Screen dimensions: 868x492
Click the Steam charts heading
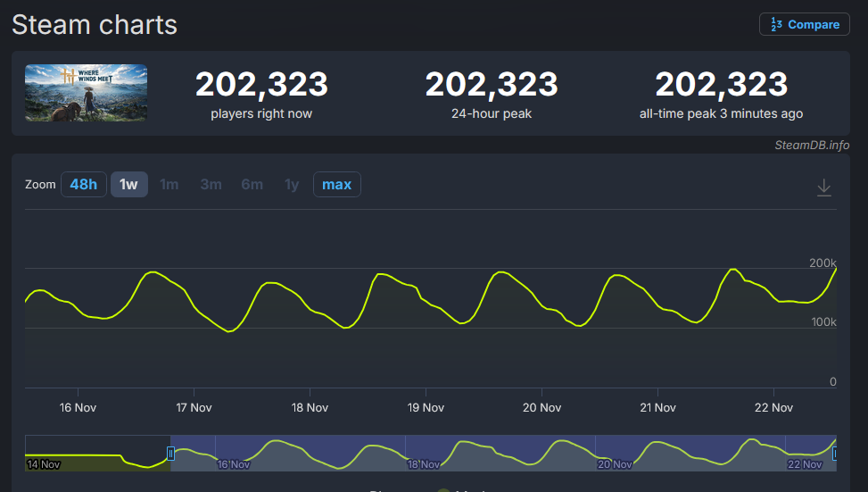(95, 25)
